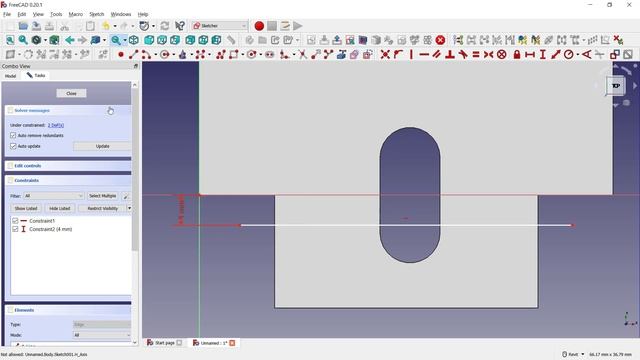Open Elements Mode All dropdown
640x360 pixels.
point(102,335)
